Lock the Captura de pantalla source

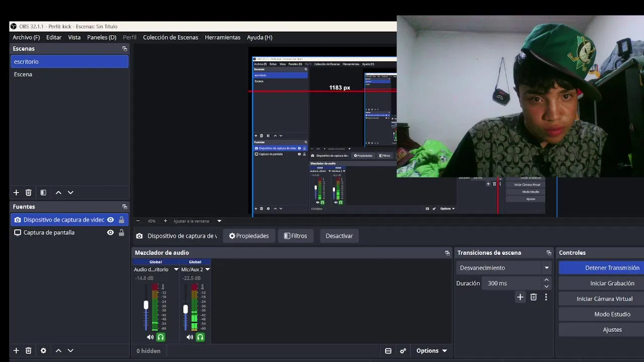coord(121,232)
